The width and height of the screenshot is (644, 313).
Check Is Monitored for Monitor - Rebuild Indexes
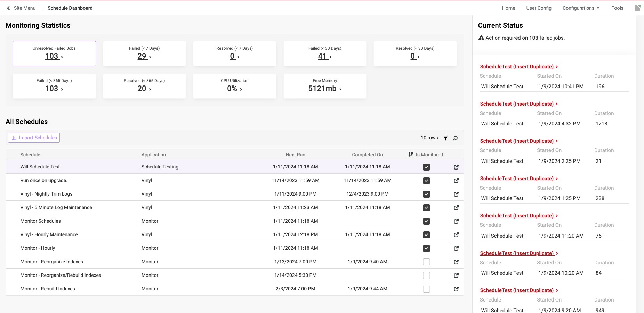click(426, 289)
